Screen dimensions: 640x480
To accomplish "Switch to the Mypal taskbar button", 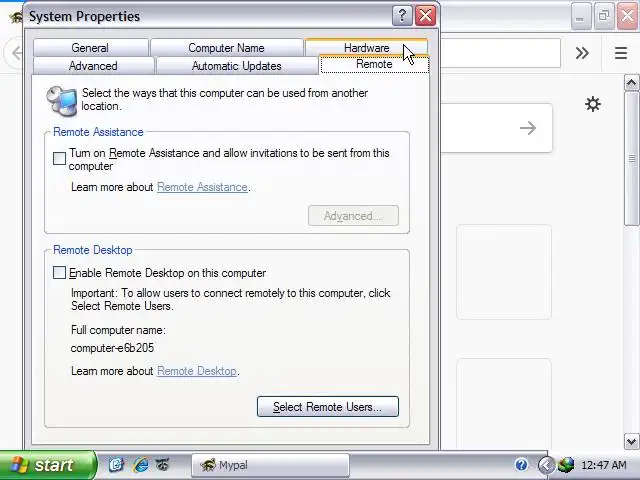I will [x=270, y=465].
